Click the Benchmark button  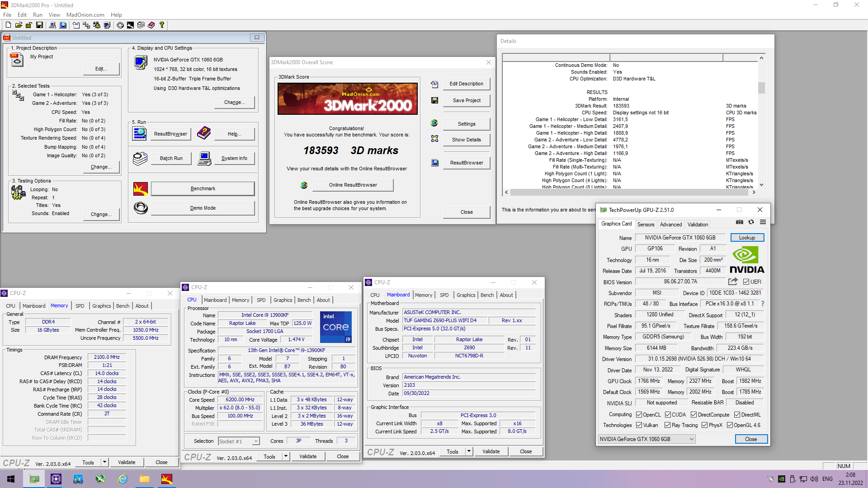[203, 189]
